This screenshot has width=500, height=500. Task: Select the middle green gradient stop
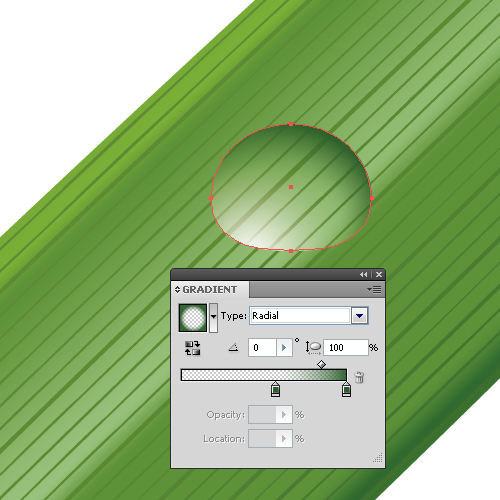tap(275, 389)
